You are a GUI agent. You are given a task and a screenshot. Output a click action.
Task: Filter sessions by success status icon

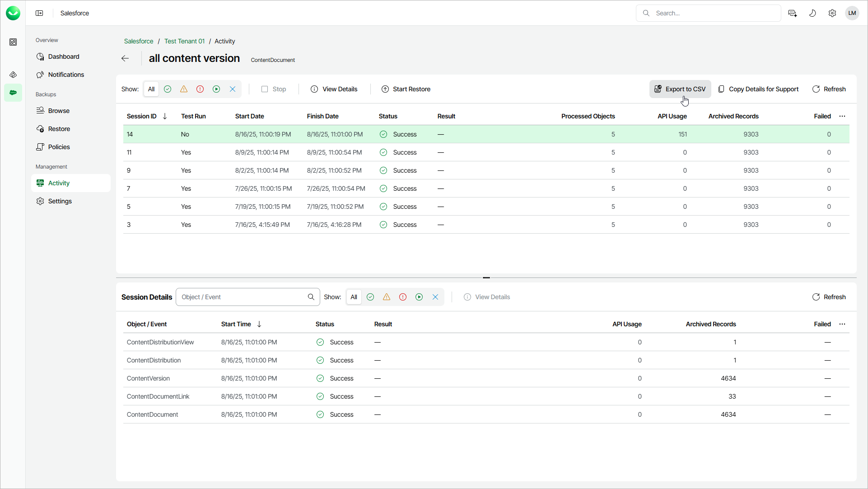coord(168,89)
